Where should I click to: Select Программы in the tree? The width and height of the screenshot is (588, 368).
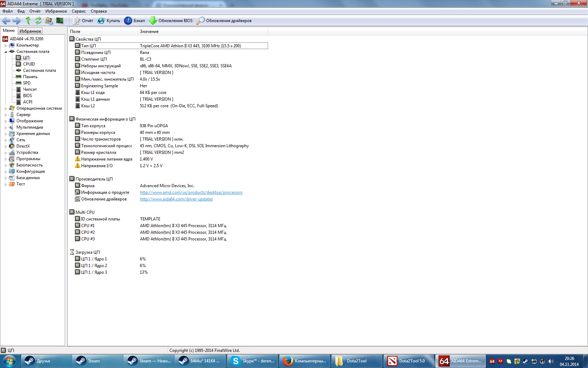28,159
